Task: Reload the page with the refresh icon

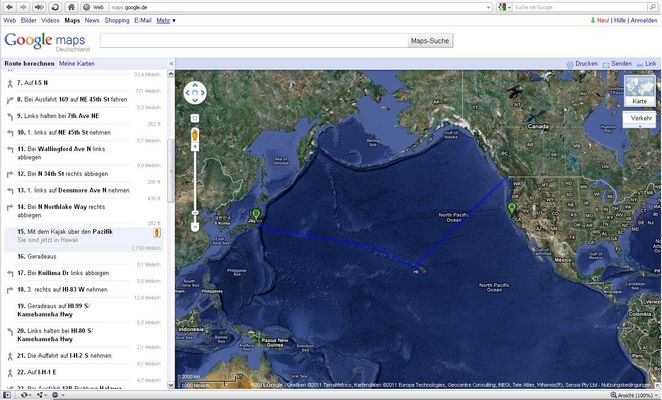Action: click(x=55, y=6)
